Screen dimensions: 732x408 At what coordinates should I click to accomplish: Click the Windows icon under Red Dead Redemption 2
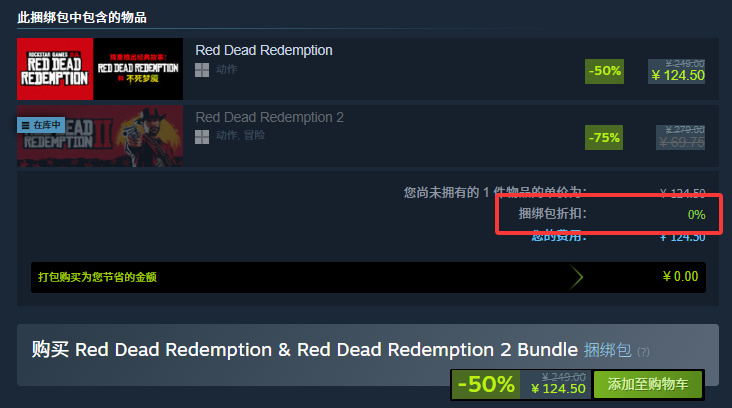[x=202, y=137]
